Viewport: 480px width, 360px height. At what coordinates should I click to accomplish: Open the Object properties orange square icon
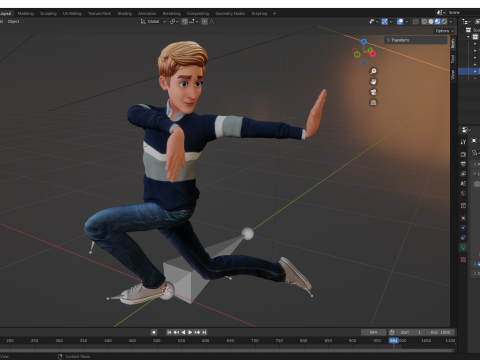(x=463, y=218)
